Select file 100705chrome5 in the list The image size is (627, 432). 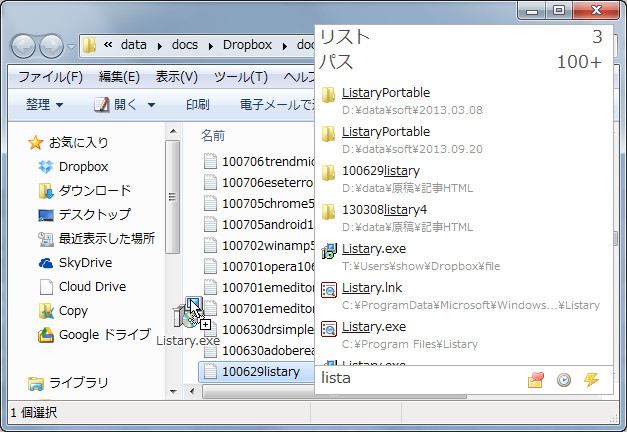point(259,204)
